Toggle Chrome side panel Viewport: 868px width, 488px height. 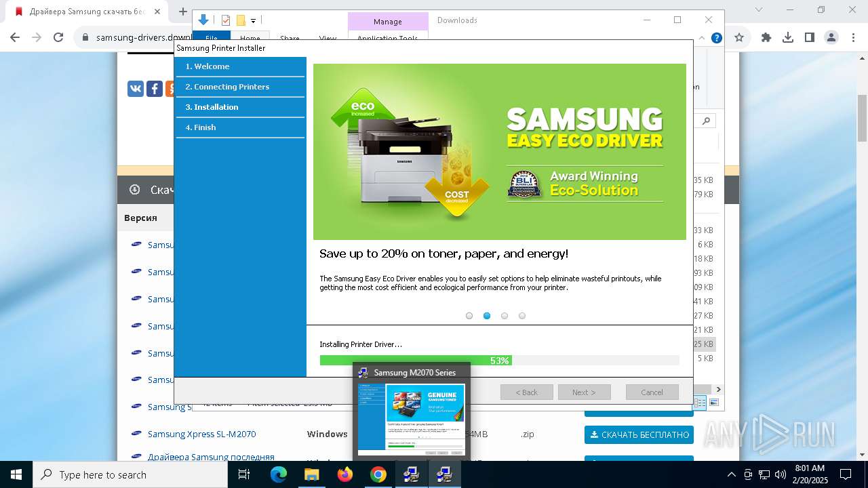coord(810,38)
